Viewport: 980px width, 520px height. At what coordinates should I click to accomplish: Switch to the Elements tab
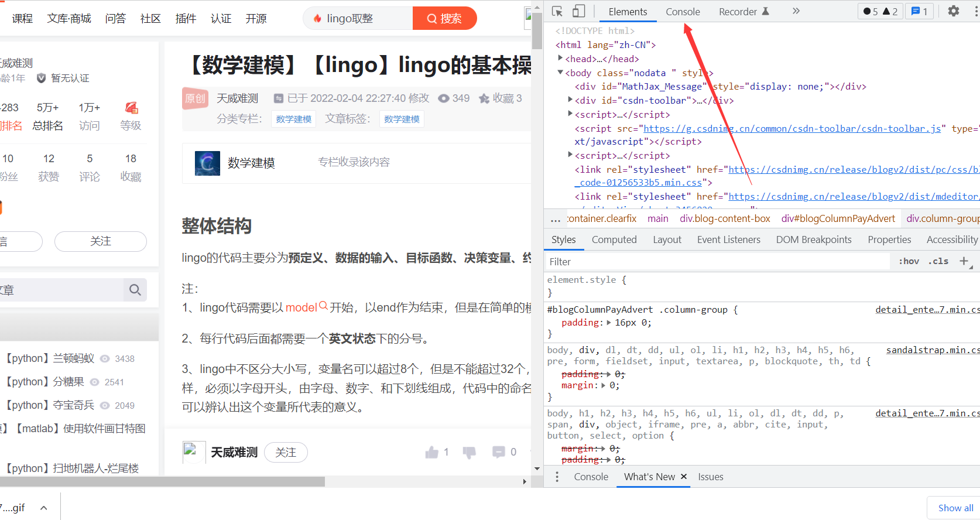(628, 12)
